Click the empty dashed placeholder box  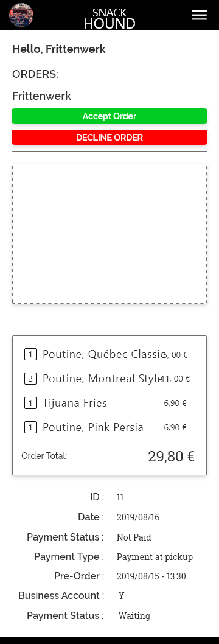coord(109,234)
